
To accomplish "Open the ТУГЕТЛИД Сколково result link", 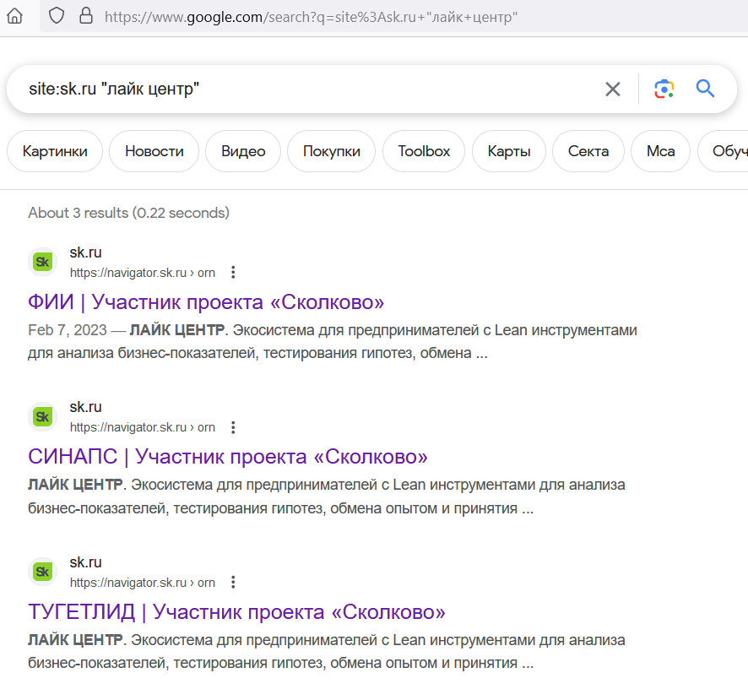I will coord(236,611).
